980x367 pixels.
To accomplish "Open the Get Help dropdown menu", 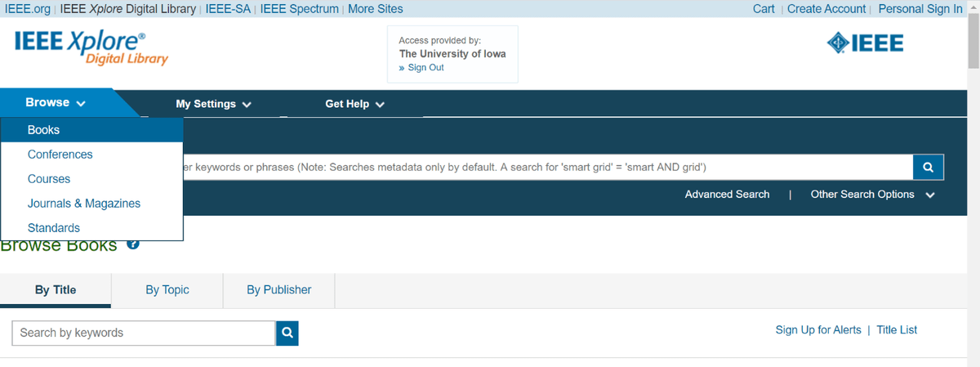I will (354, 104).
